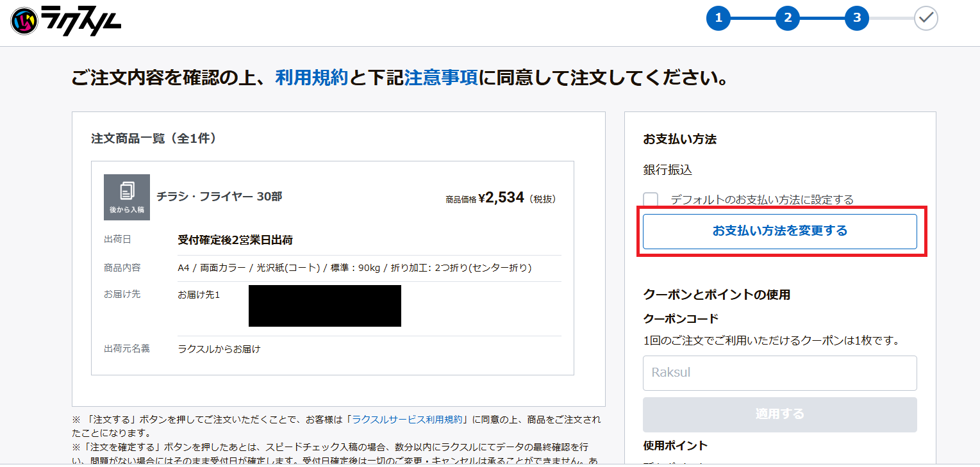
Task: Click the 使用ポイント section heading
Action: [x=675, y=445]
